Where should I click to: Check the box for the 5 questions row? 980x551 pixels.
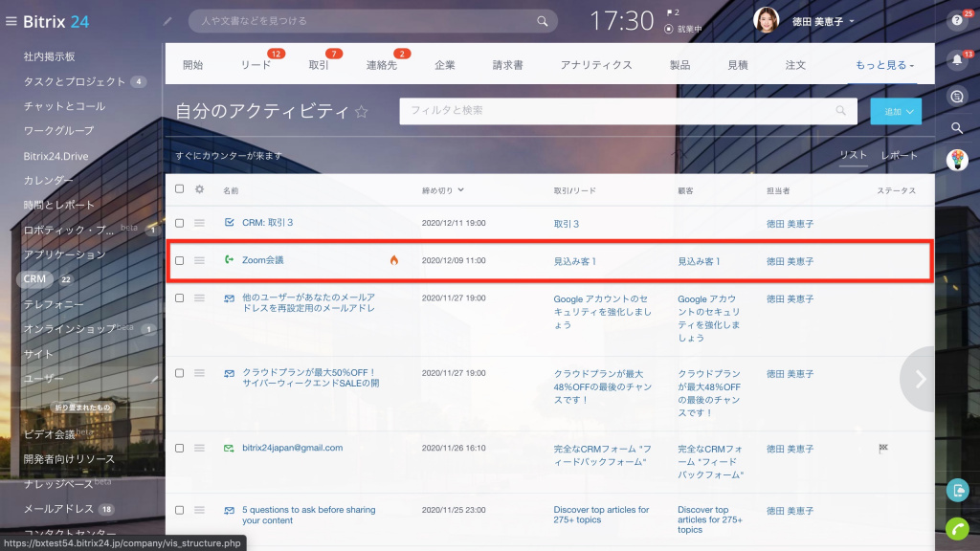tap(179, 510)
